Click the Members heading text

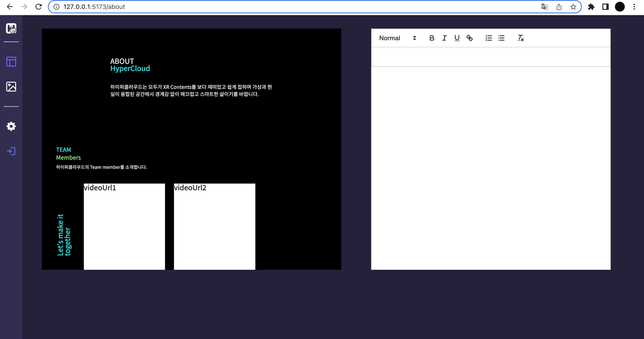coord(68,158)
